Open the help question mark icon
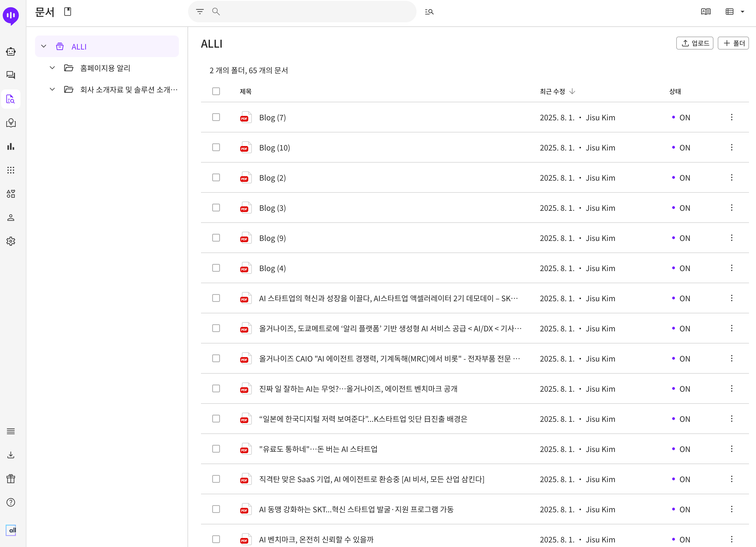The height and width of the screenshot is (547, 756). pyautogui.click(x=11, y=502)
